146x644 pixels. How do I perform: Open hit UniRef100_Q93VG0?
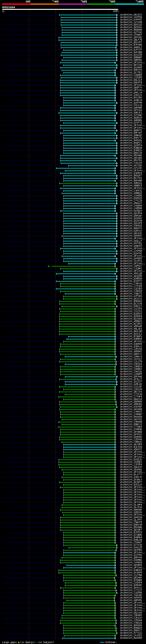[x=131, y=27]
